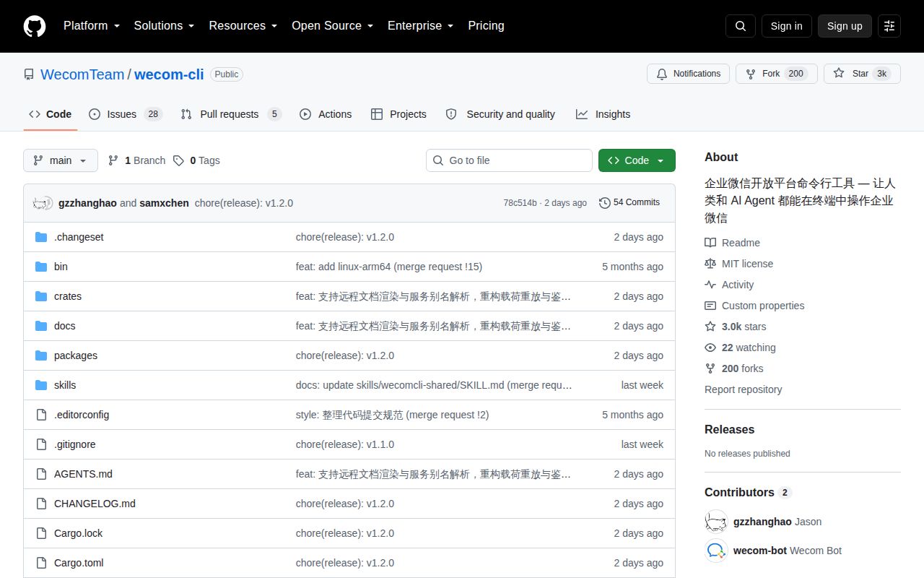Click the crates folder icon

coord(41,296)
